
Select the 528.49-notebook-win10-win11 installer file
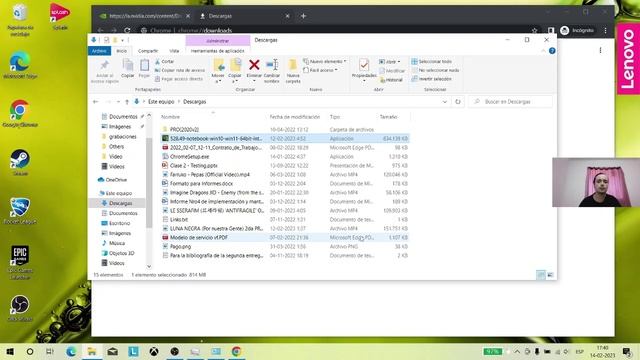click(285, 138)
